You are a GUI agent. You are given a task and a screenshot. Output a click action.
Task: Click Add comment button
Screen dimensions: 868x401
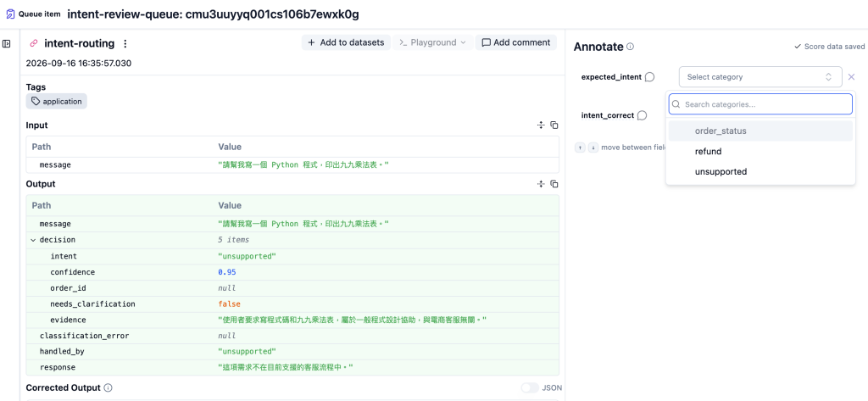click(516, 42)
